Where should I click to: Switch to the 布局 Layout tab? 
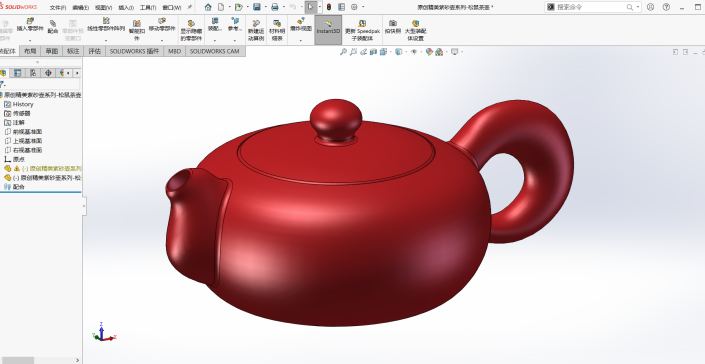pyautogui.click(x=30, y=51)
